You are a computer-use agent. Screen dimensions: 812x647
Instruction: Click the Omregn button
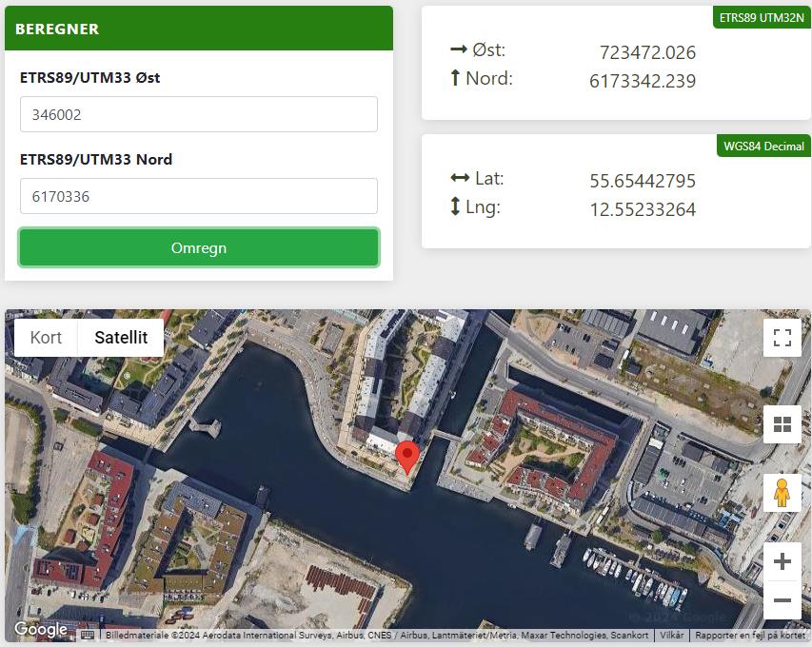click(199, 248)
